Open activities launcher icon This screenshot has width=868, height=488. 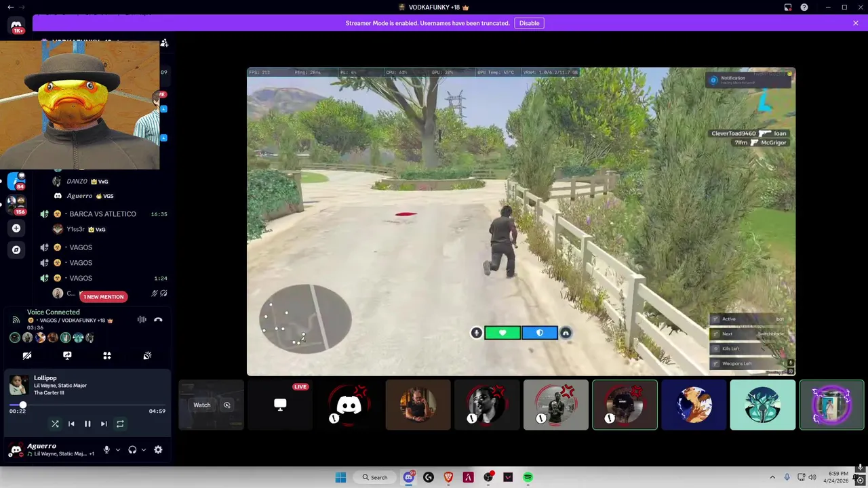point(107,356)
